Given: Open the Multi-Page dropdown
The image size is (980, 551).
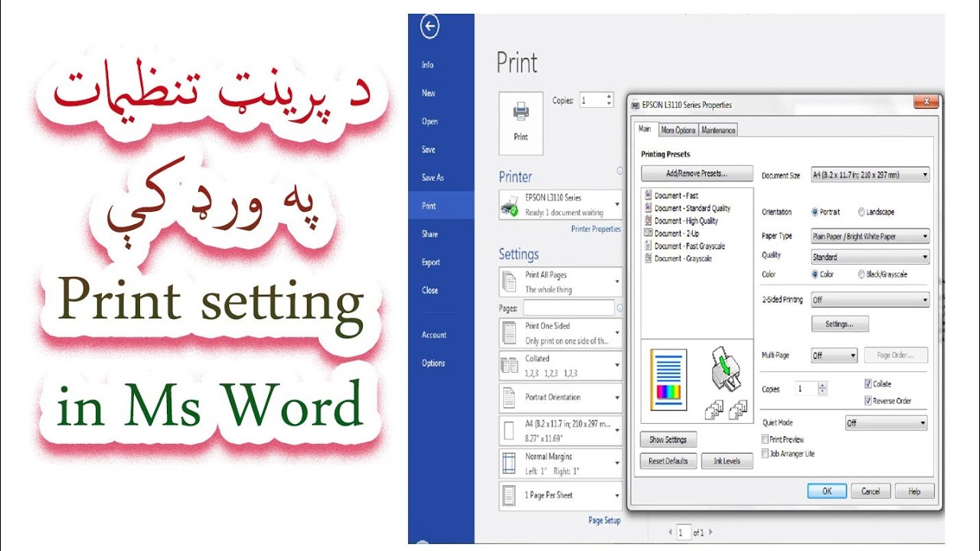Looking at the screenshot, I should click(x=835, y=356).
